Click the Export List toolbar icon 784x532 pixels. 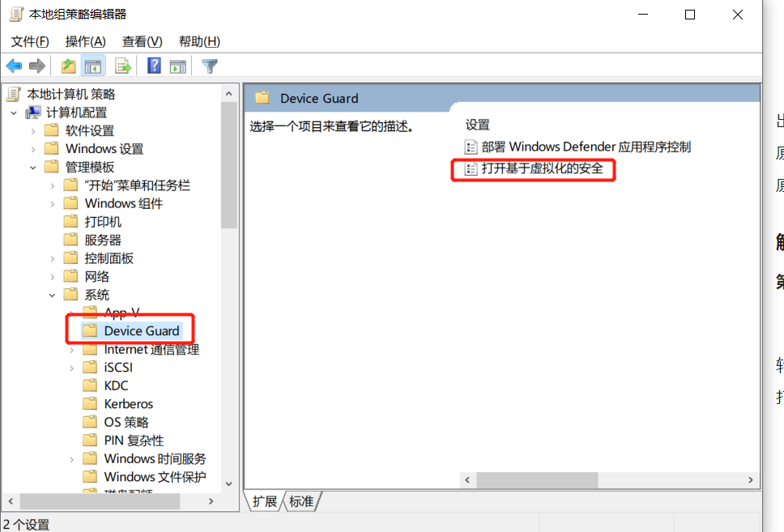click(123, 66)
